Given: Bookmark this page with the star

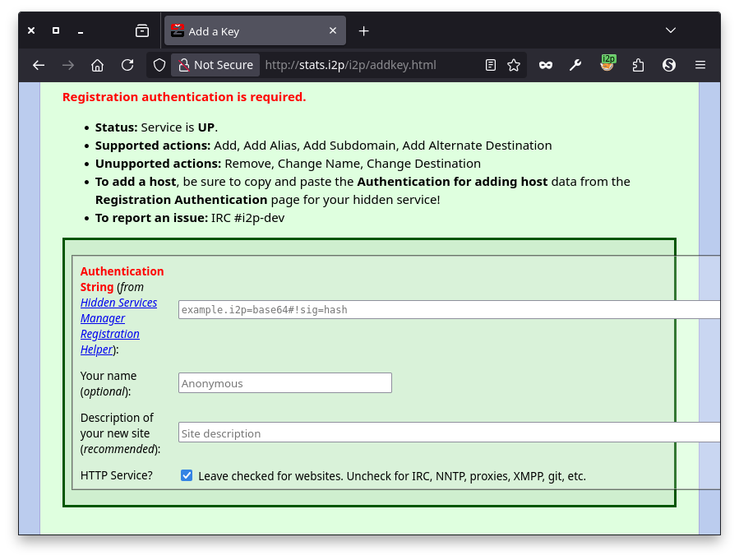Looking at the screenshot, I should [514, 65].
